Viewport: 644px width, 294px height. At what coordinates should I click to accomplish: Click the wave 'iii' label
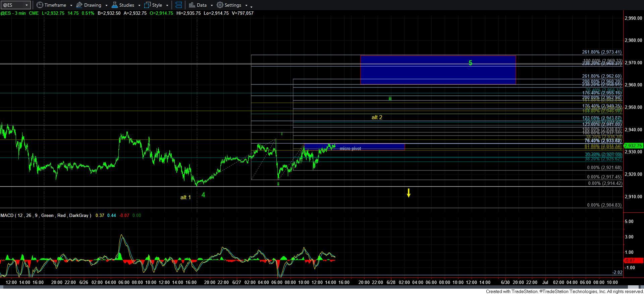coord(390,99)
